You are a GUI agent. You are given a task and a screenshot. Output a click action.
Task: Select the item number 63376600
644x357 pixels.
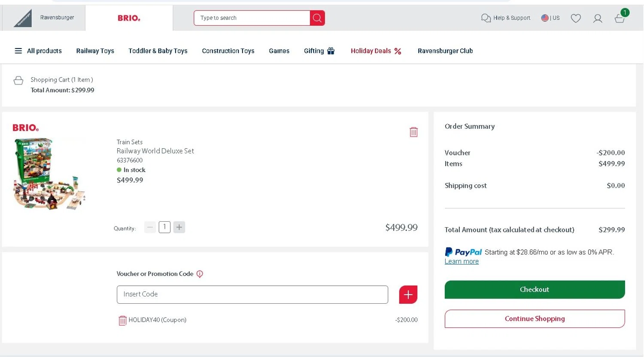pos(130,160)
